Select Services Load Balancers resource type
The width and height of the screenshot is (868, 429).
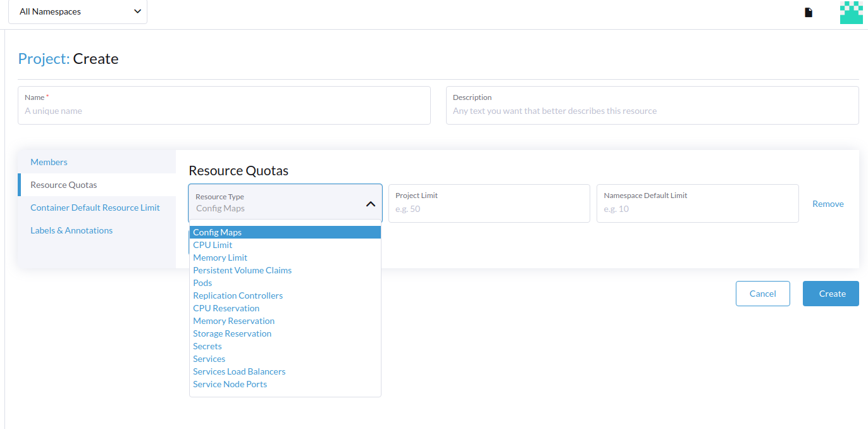click(x=239, y=371)
